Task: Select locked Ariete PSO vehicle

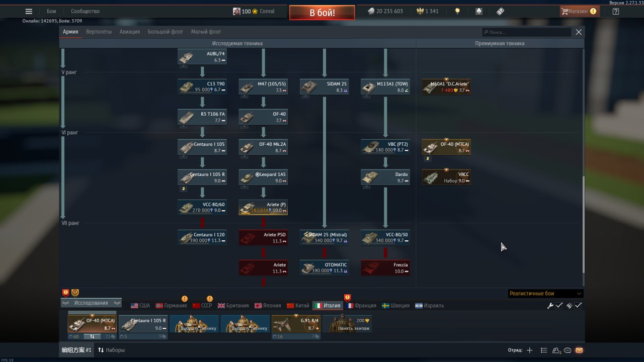Action: click(x=263, y=238)
